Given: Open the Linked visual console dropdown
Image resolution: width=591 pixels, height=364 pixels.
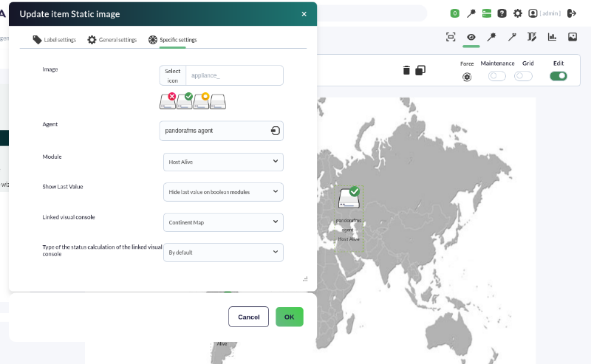Looking at the screenshot, I should coord(223,222).
